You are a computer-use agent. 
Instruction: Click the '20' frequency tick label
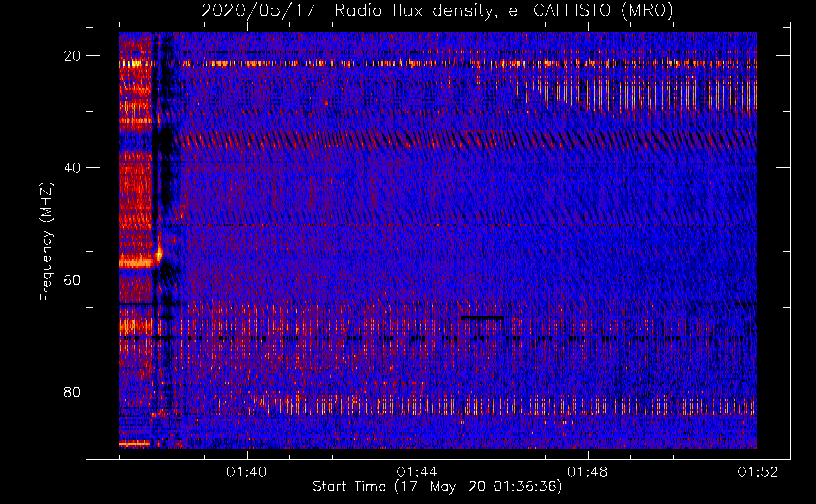(x=72, y=55)
